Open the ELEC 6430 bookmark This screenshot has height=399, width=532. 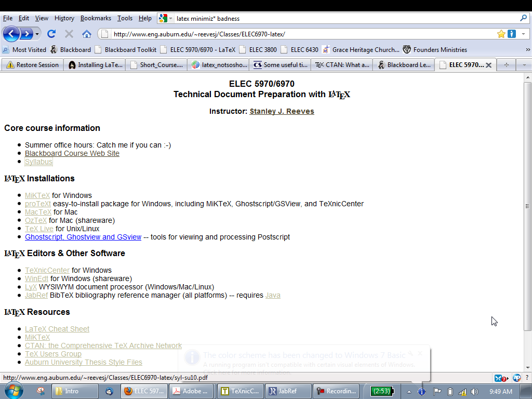point(300,49)
